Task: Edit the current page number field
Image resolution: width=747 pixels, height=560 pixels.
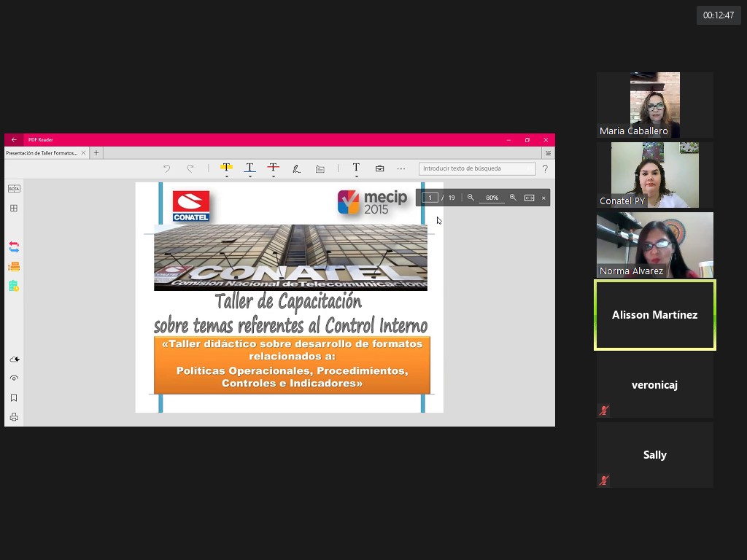Action: [x=430, y=198]
